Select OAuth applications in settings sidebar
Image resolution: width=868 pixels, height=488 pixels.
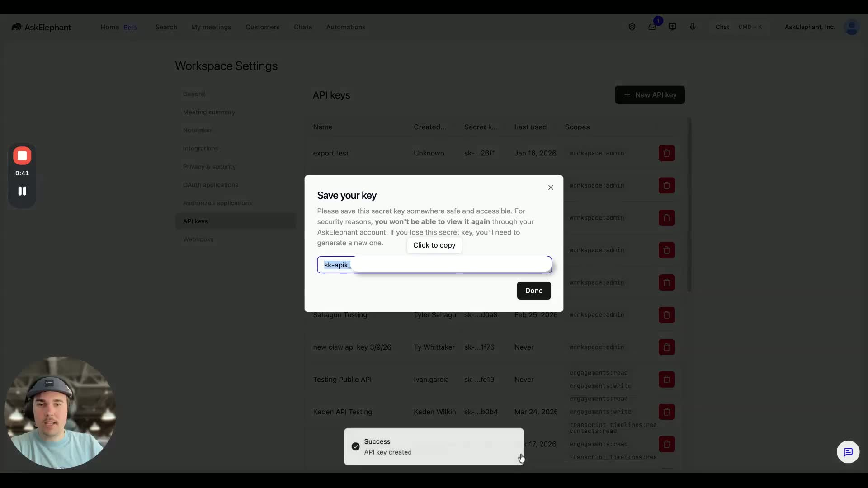[x=236, y=185]
